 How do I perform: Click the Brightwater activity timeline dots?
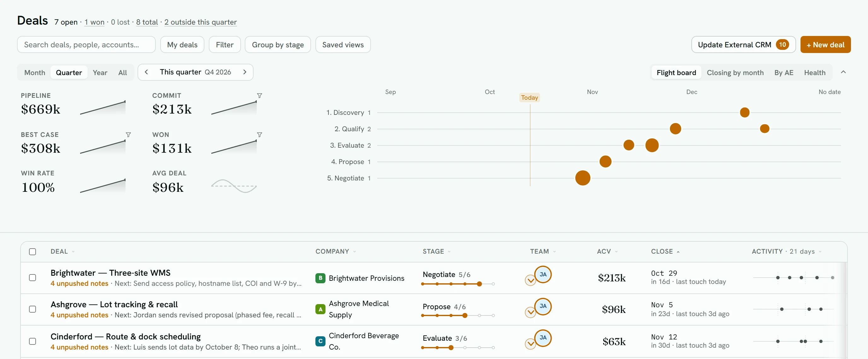[794, 278]
